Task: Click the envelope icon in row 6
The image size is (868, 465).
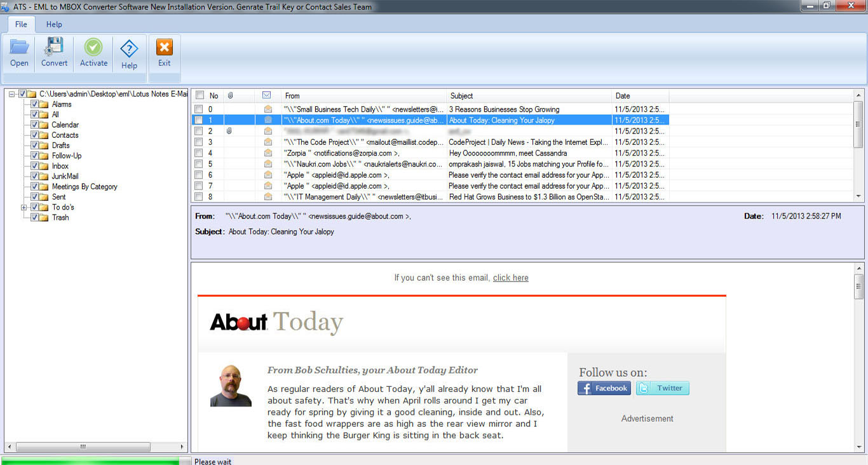Action: pos(268,175)
